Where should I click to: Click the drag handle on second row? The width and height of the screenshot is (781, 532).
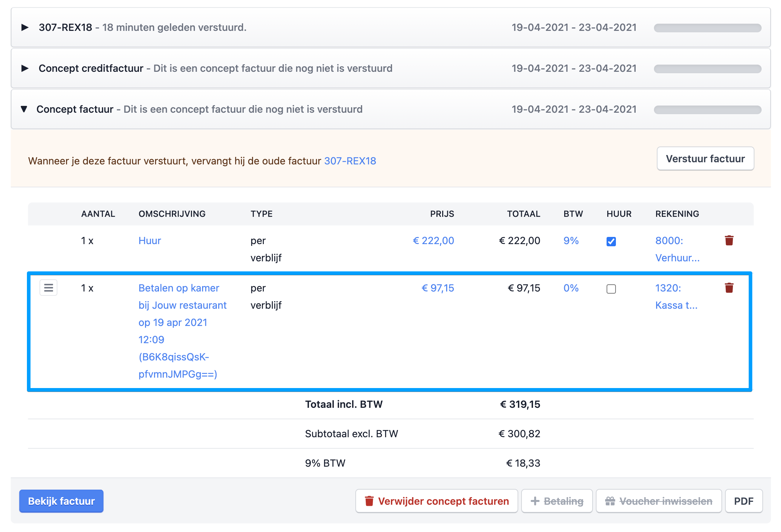point(48,288)
